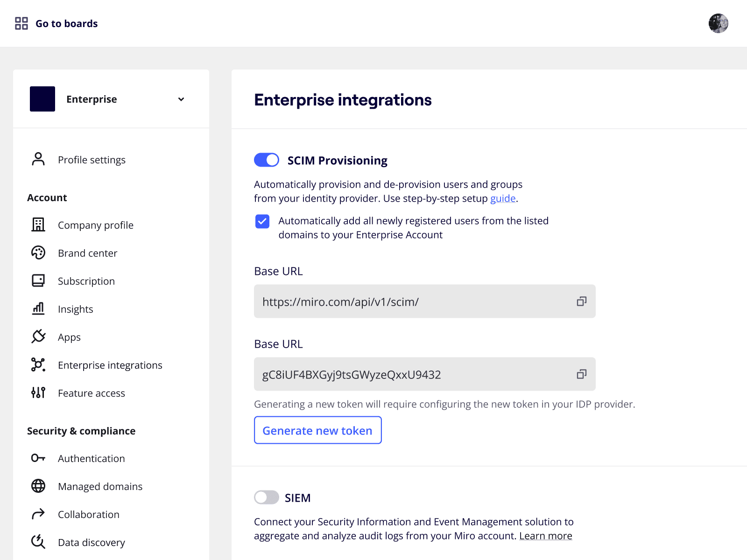
Task: Open the user avatar in top right
Action: pyautogui.click(x=718, y=23)
